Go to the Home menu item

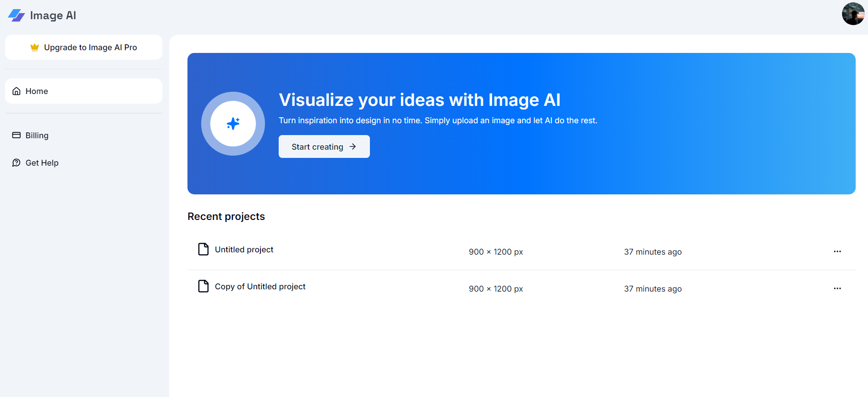tap(83, 91)
